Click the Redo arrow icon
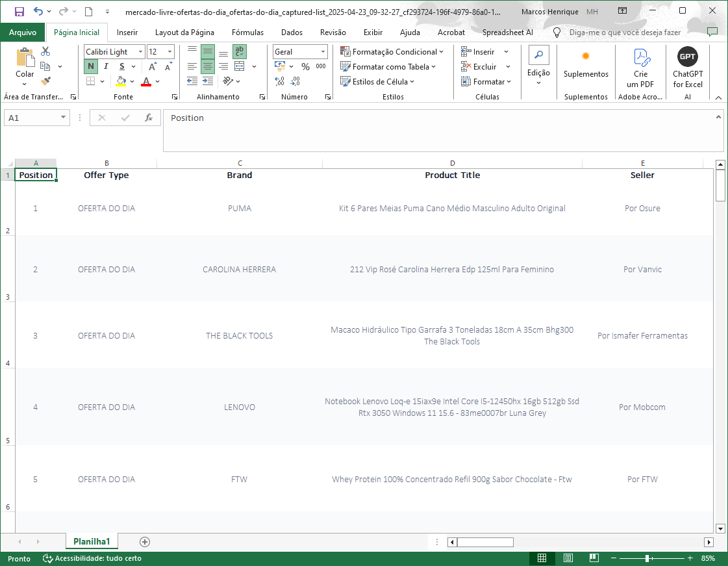This screenshot has width=728, height=566. pos(63,12)
